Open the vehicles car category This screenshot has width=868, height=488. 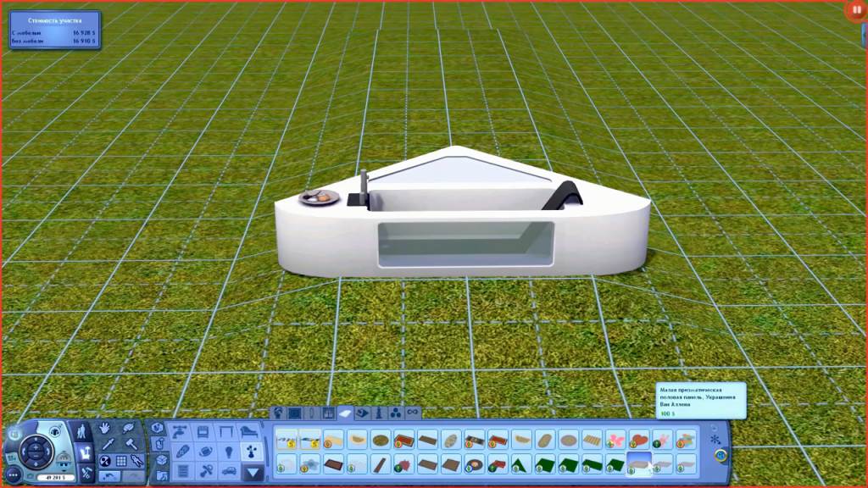pos(228,471)
